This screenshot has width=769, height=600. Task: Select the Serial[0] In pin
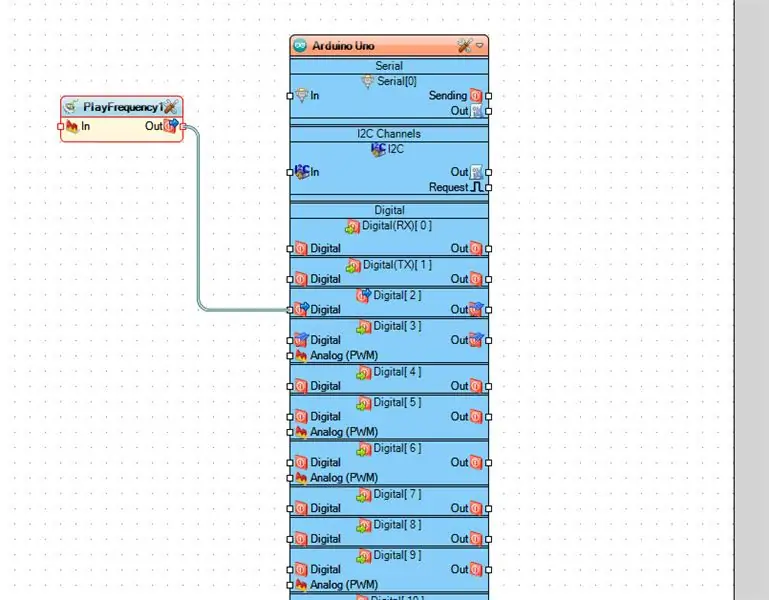point(290,96)
